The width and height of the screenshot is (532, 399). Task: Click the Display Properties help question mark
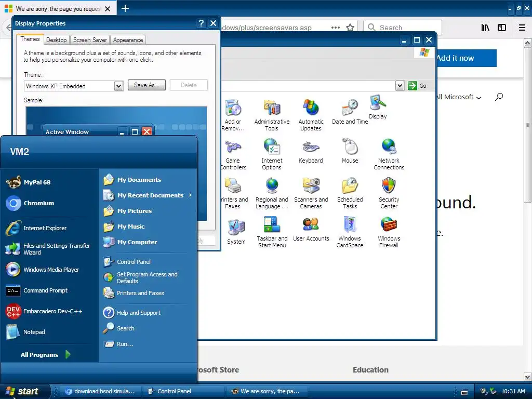click(201, 23)
